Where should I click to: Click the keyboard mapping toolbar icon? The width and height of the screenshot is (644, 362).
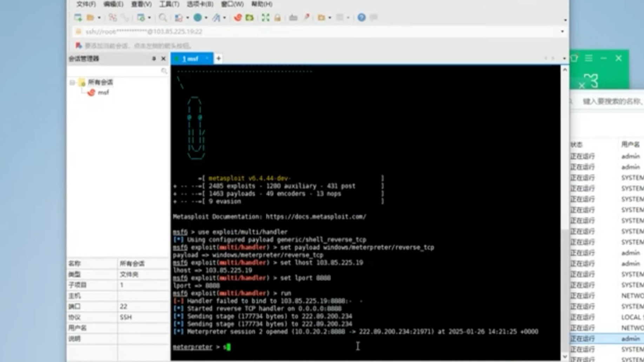tap(293, 17)
